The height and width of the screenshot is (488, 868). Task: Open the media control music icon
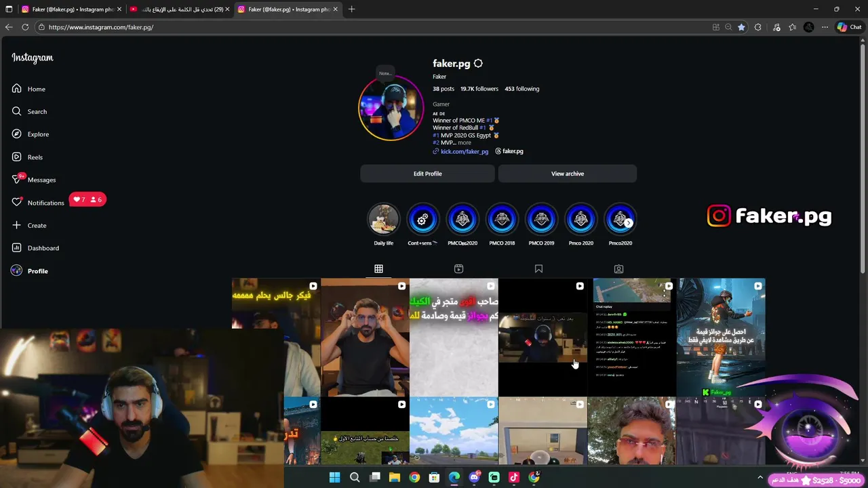coord(776,27)
